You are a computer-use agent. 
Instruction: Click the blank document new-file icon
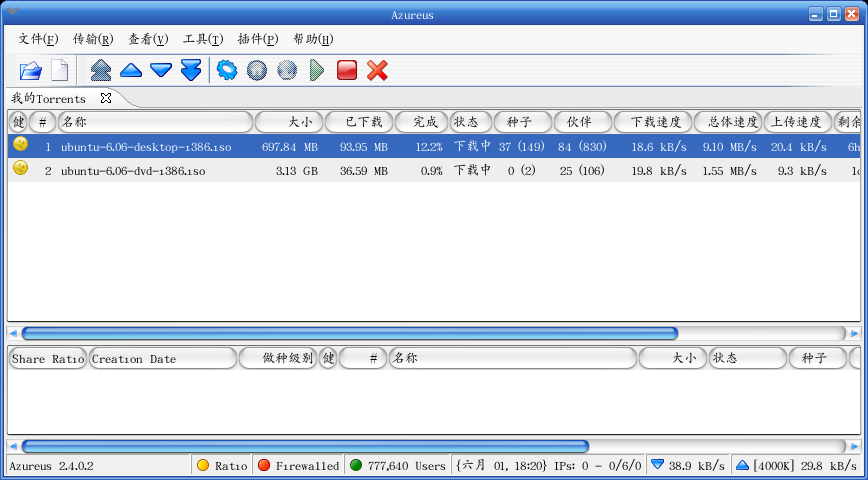pyautogui.click(x=60, y=70)
